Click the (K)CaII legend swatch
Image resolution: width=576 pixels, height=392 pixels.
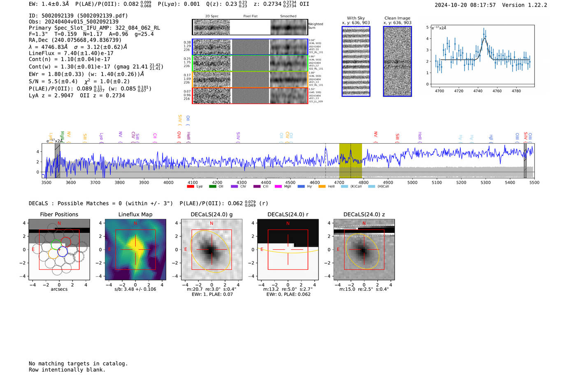point(344,187)
